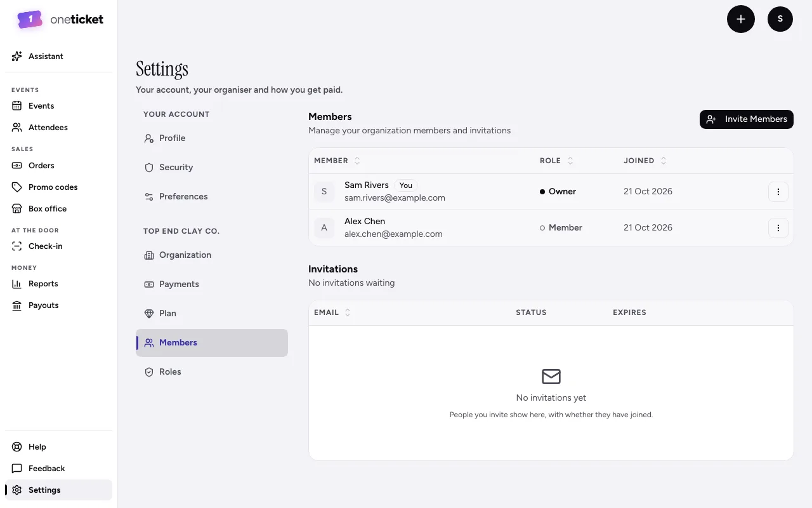Click the Orders ticket icon
Image resolution: width=812 pixels, height=508 pixels.
point(17,166)
